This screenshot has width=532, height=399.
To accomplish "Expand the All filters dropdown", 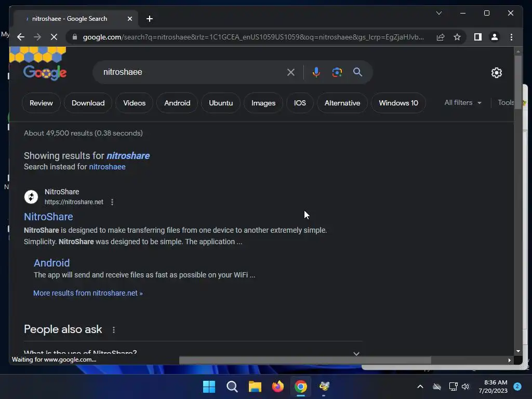I will (463, 102).
